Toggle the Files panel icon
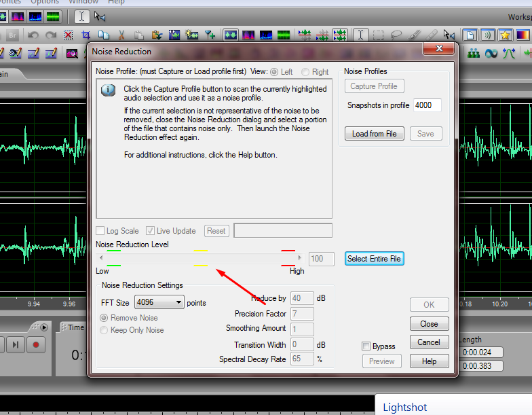Image resolution: width=532 pixels, height=415 pixels. [x=470, y=35]
